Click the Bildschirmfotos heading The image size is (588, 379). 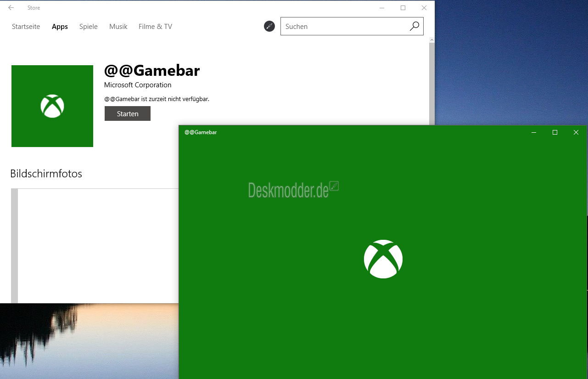pos(46,174)
